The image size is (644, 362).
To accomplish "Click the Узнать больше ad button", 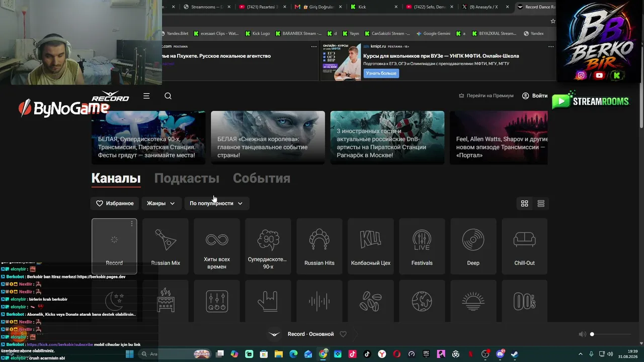I will click(381, 73).
